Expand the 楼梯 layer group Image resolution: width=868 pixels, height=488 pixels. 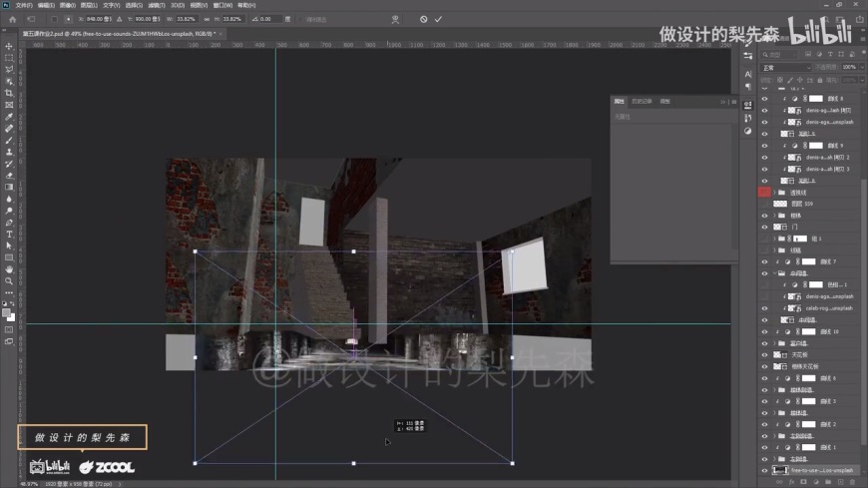coord(774,216)
